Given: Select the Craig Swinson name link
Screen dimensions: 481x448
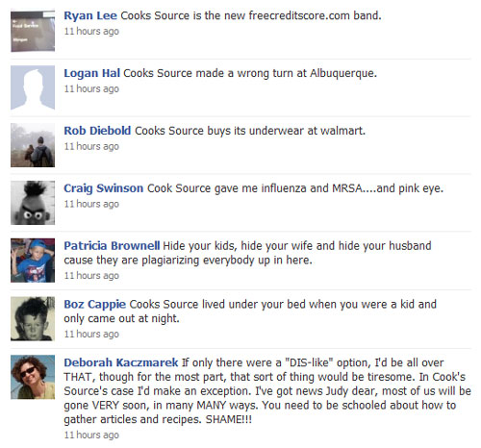Looking at the screenshot, I should pyautogui.click(x=104, y=188).
